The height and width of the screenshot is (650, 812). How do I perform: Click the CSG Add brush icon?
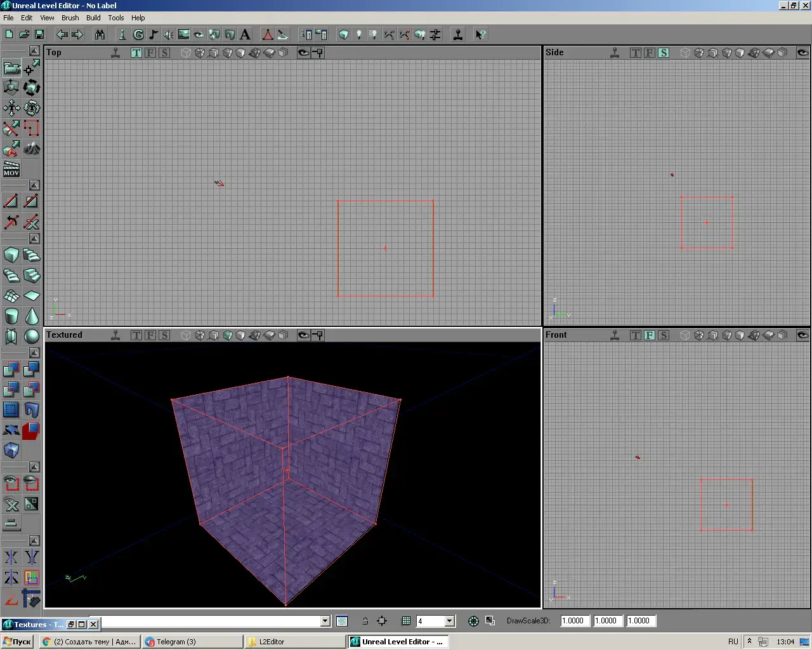pyautogui.click(x=11, y=369)
